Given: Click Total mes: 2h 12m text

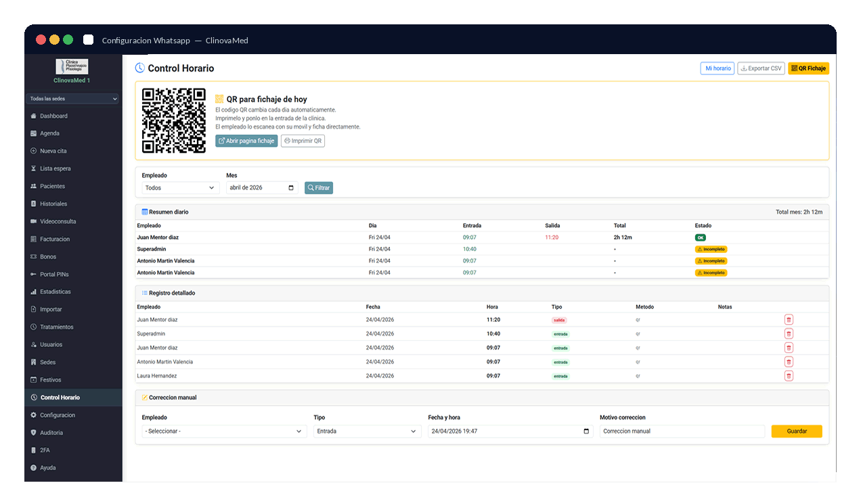Looking at the screenshot, I should tap(799, 212).
